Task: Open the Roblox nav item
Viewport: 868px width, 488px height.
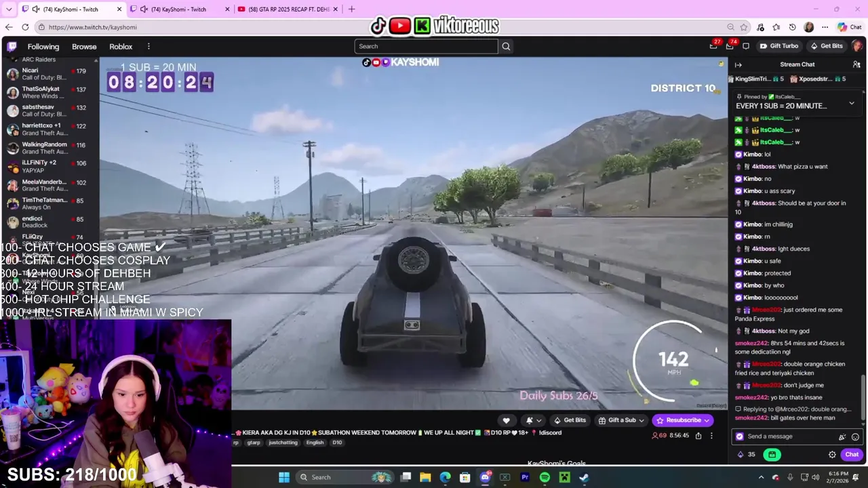Action: pyautogui.click(x=121, y=46)
